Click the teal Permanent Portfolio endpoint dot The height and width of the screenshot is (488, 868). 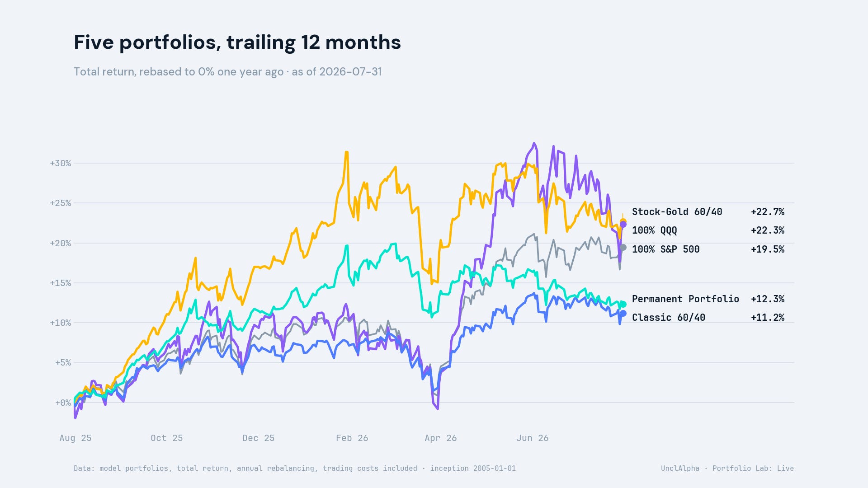pos(623,304)
